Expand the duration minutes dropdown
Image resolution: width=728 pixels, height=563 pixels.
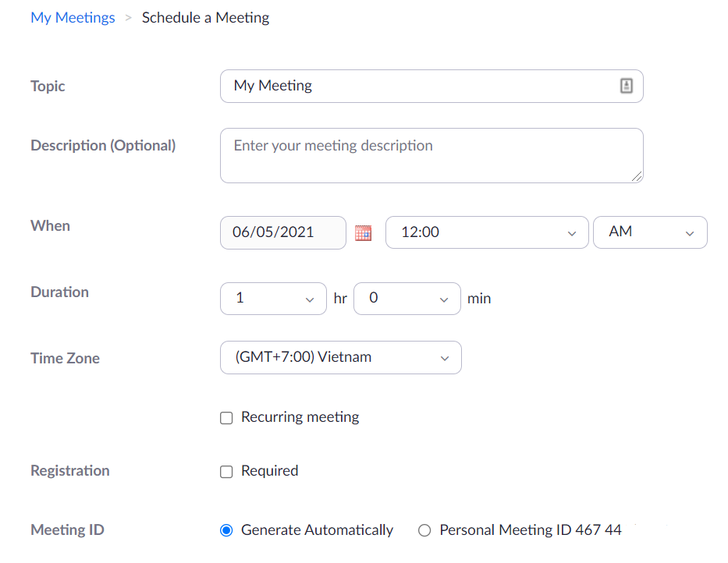tap(407, 299)
